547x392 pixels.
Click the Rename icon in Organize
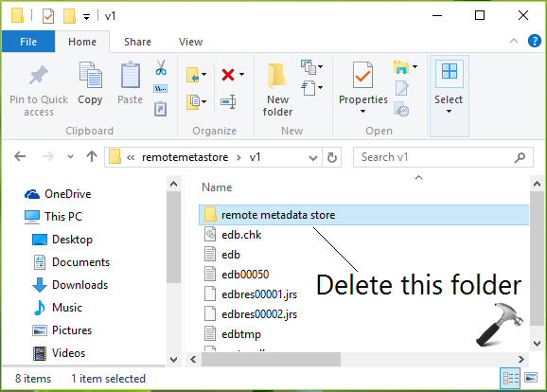[x=228, y=102]
